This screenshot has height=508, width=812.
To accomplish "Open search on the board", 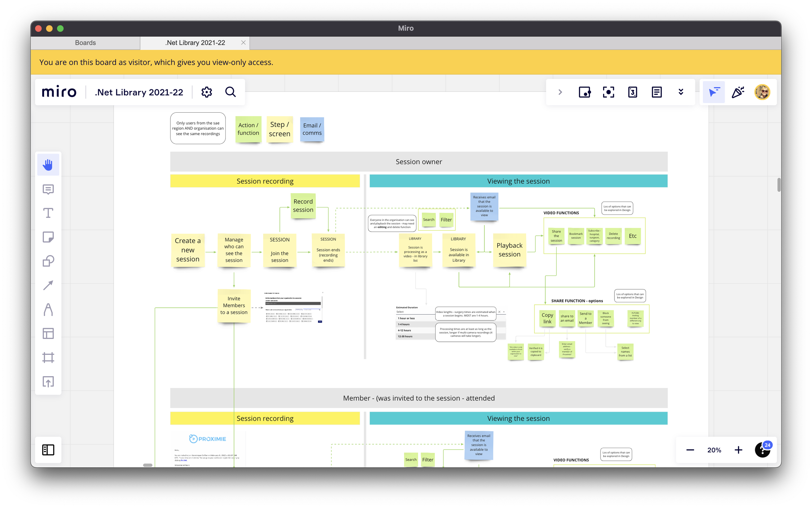I will pyautogui.click(x=231, y=92).
